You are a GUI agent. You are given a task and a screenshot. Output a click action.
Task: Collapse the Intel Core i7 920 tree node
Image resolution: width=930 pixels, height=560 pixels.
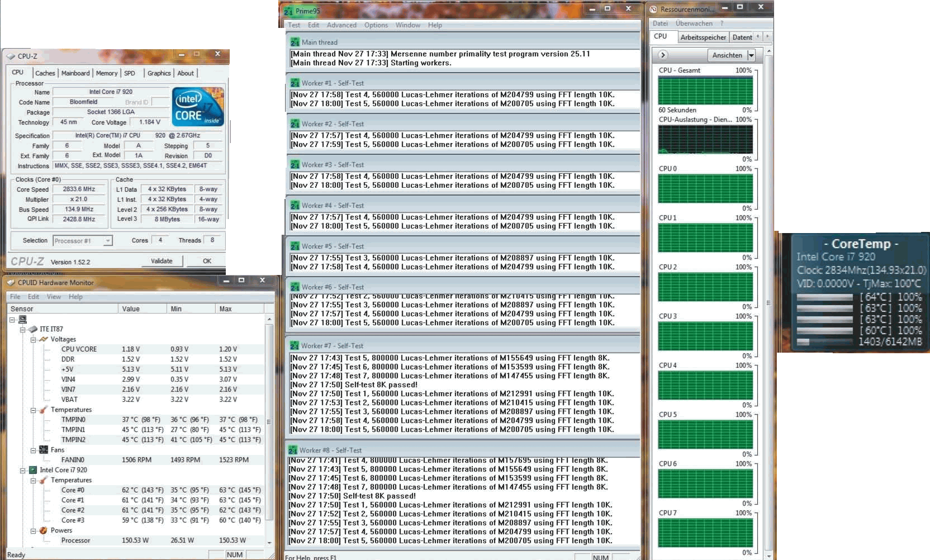pyautogui.click(x=23, y=471)
